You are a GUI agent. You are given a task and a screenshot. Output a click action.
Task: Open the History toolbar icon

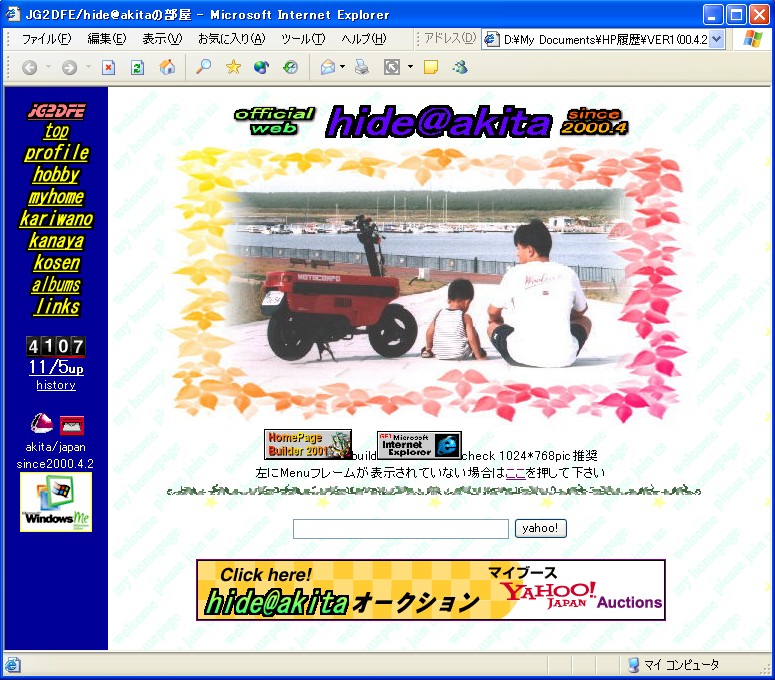click(290, 67)
